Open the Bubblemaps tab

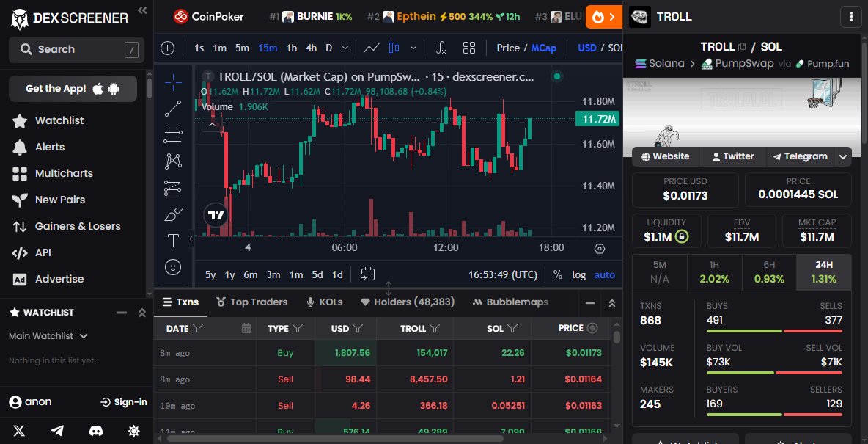coord(510,302)
